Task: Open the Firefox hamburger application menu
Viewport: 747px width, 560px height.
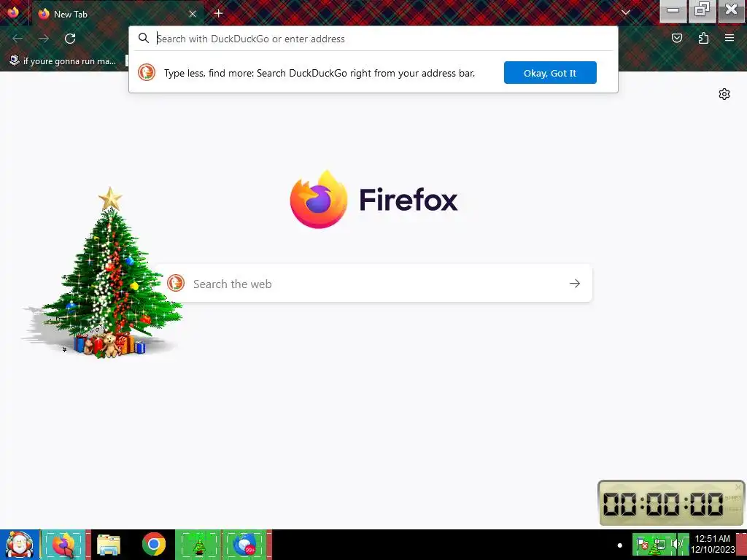Action: pyautogui.click(x=729, y=38)
